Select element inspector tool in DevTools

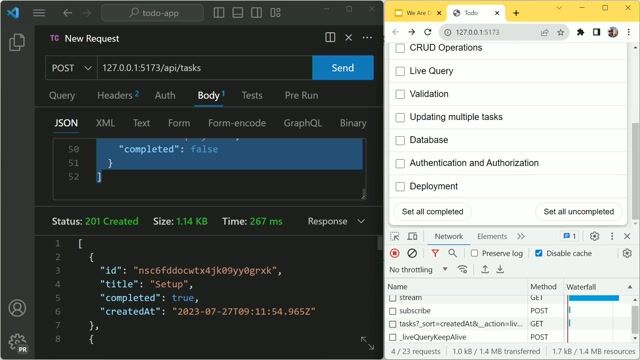395,236
